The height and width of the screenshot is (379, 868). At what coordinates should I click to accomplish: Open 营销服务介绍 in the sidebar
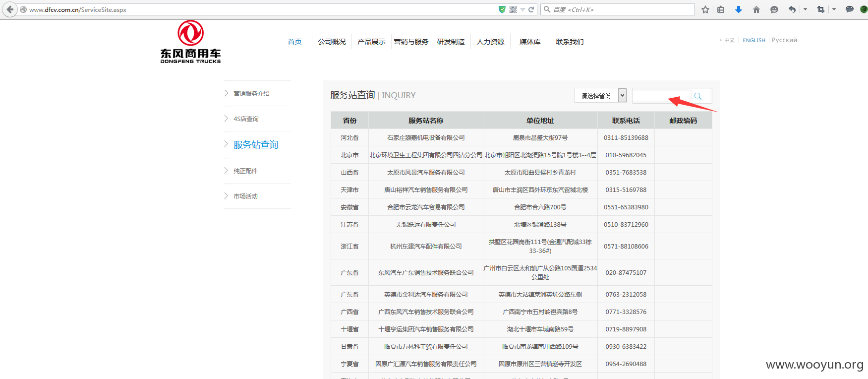pyautogui.click(x=251, y=93)
